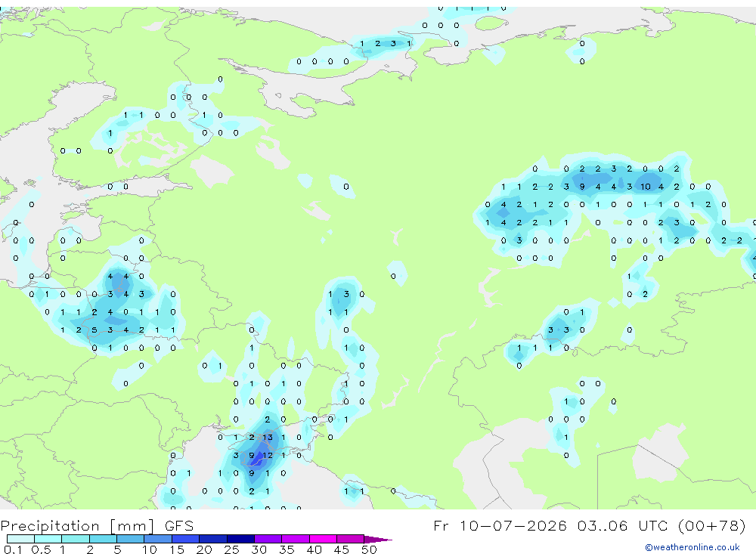Pick the 40–45 mm magenta legend box
The height and width of the screenshot is (554, 756).
[323, 539]
